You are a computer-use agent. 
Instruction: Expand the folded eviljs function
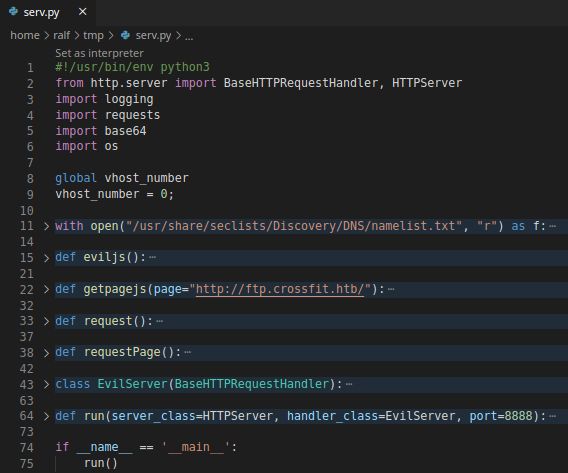click(x=46, y=258)
